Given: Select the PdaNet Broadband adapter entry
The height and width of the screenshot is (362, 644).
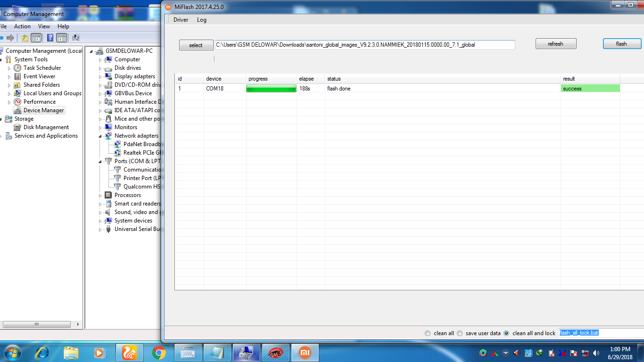Looking at the screenshot, I should pyautogui.click(x=142, y=144).
